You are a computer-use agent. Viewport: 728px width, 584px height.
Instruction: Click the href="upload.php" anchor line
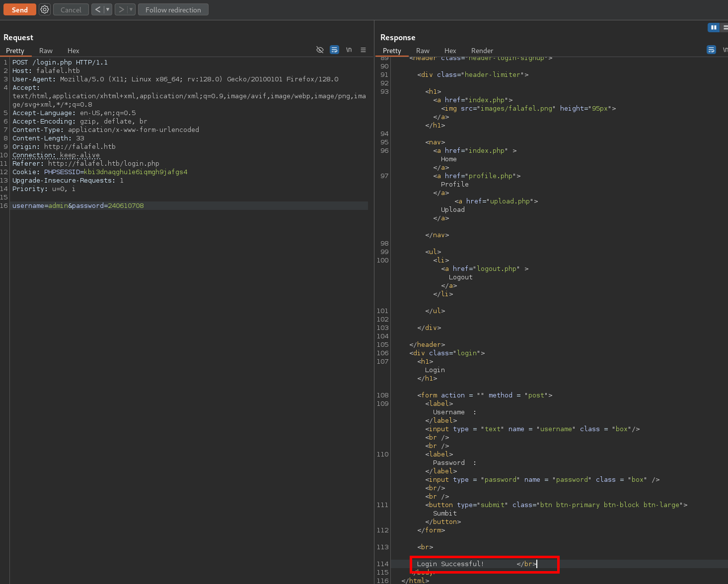[497, 201]
